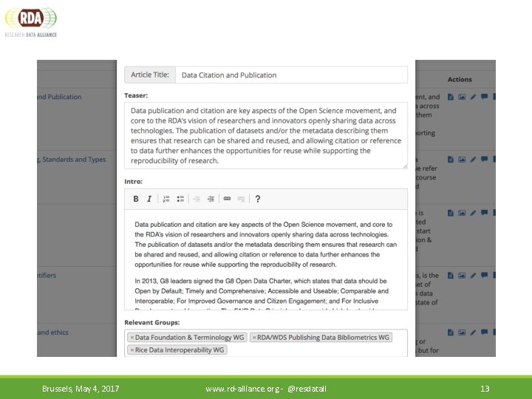The image size is (532, 399).
Task: Click the comment icon in 'tifiers' row
Action: point(484,275)
